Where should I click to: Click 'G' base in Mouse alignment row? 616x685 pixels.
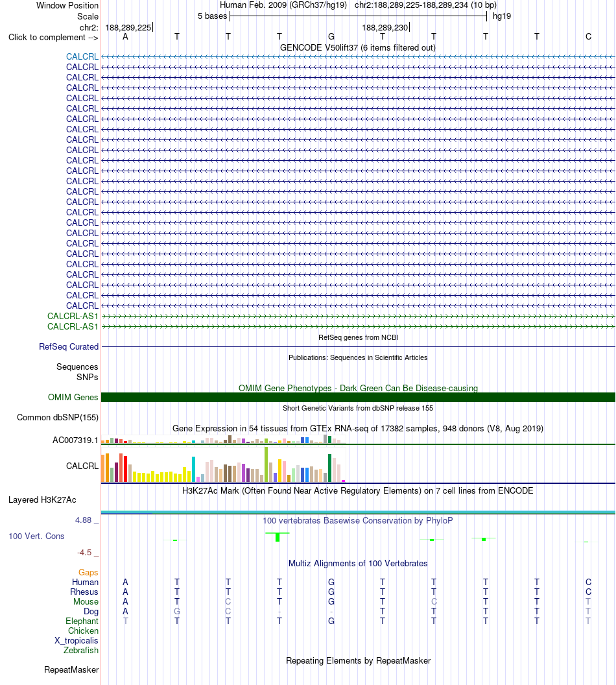pos(331,602)
